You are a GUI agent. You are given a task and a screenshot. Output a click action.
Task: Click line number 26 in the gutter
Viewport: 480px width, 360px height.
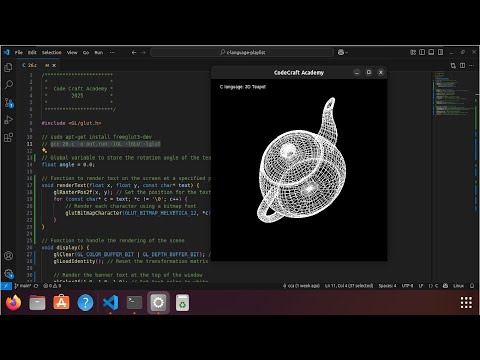(x=30, y=247)
